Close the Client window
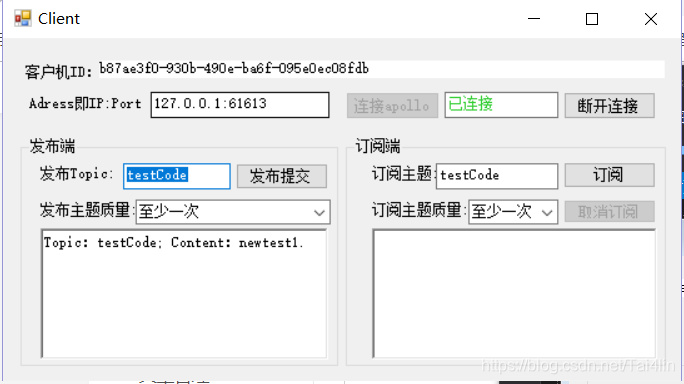684x384 pixels. tap(651, 19)
